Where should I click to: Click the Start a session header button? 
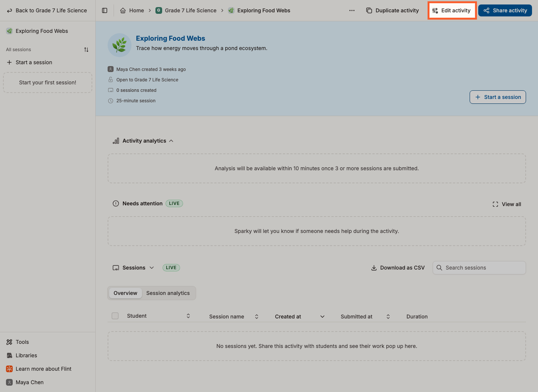click(498, 97)
